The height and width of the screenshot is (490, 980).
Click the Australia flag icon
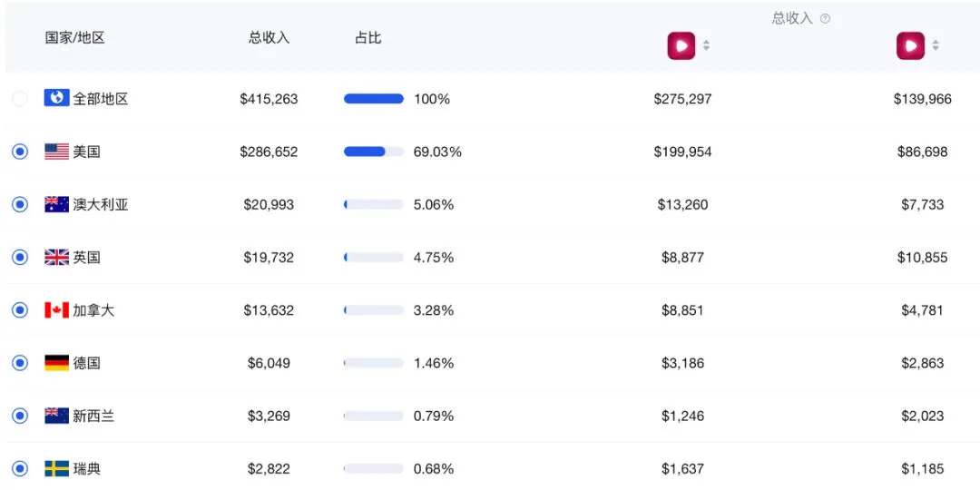point(57,204)
